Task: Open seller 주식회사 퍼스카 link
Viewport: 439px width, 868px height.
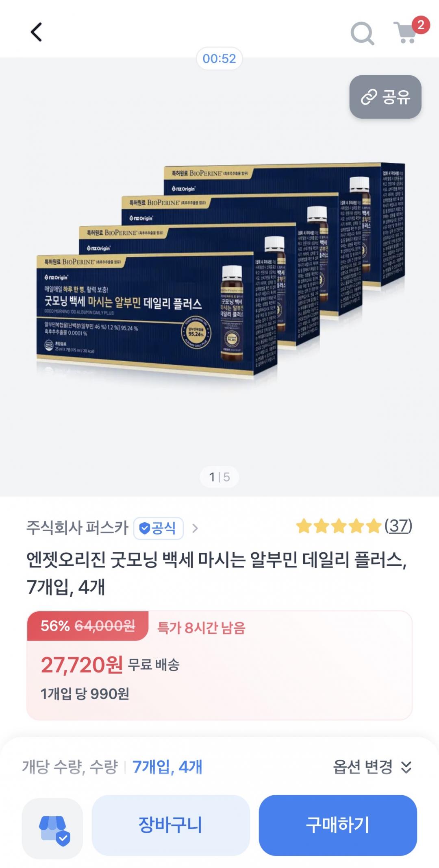Action: click(x=77, y=528)
